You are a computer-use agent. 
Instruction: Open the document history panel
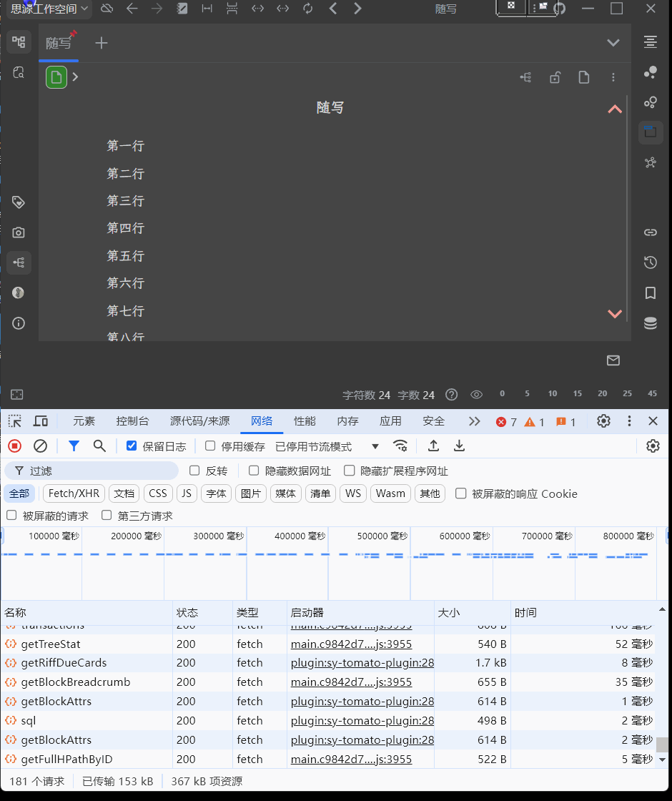tap(650, 262)
